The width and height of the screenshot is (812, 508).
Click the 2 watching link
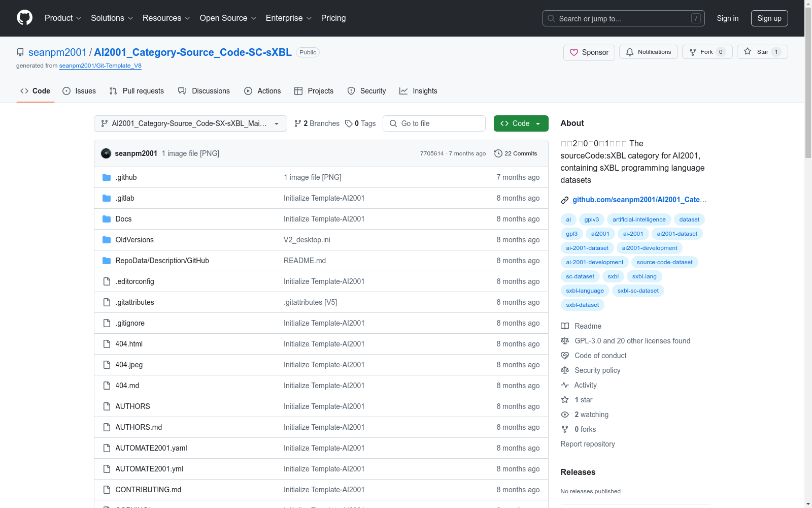tap(592, 415)
